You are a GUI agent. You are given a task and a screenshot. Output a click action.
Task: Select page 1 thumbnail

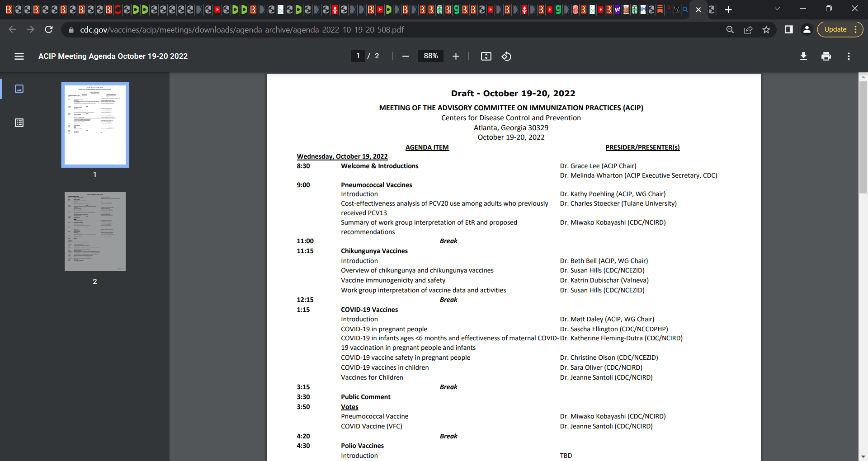pos(95,125)
